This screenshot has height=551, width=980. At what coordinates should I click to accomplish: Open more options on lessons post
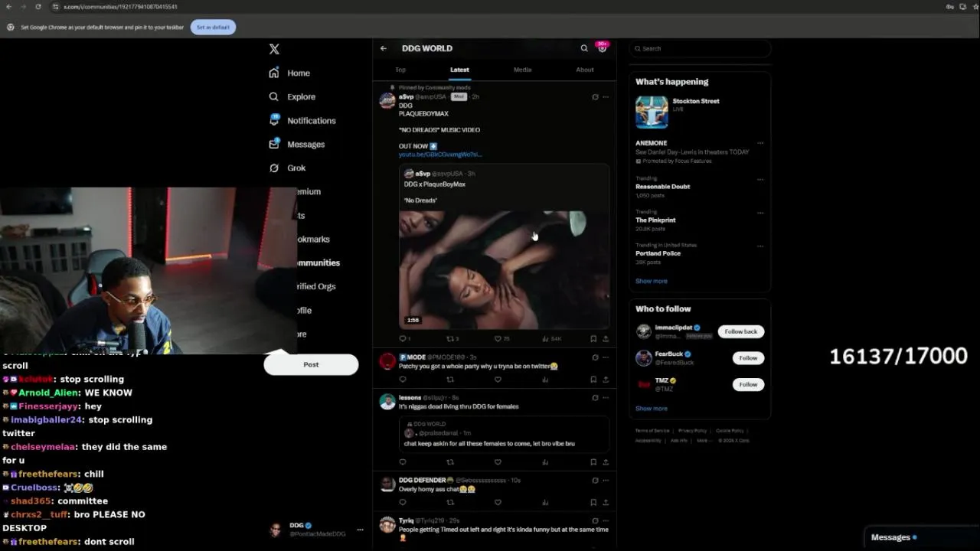tap(606, 398)
